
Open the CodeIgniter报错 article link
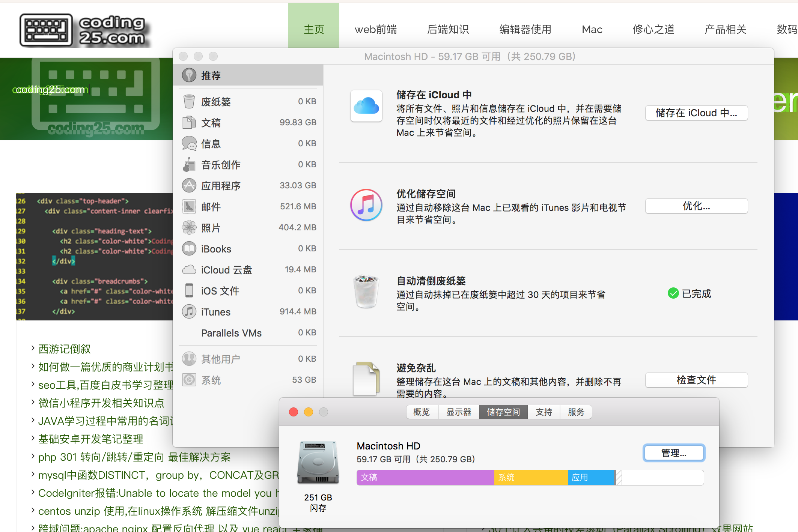click(x=159, y=493)
